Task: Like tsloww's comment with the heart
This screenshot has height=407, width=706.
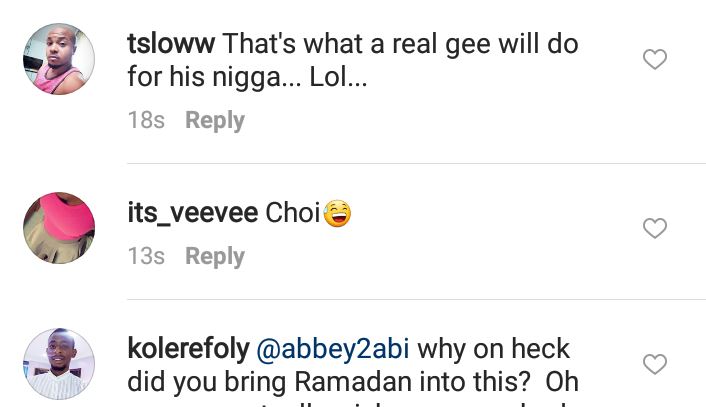Action: click(654, 60)
